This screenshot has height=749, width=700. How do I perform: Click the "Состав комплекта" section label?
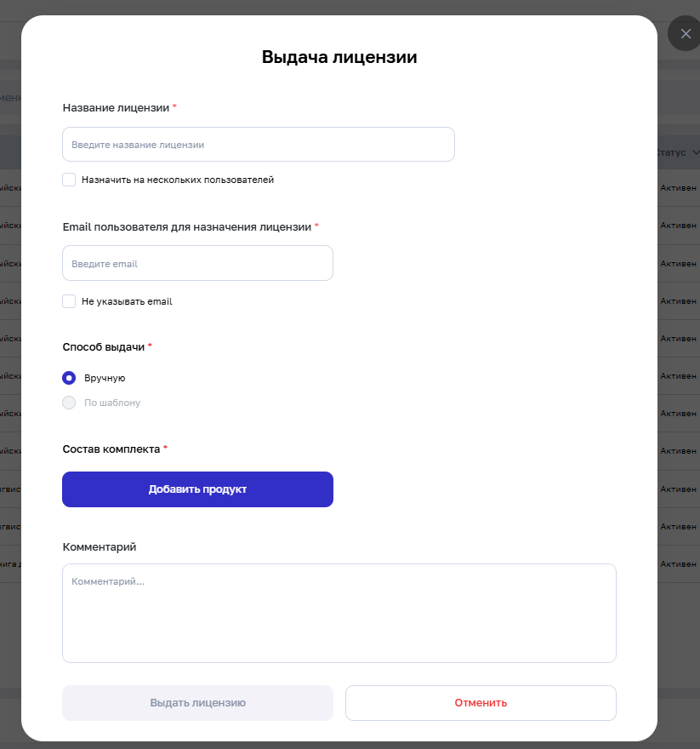111,449
